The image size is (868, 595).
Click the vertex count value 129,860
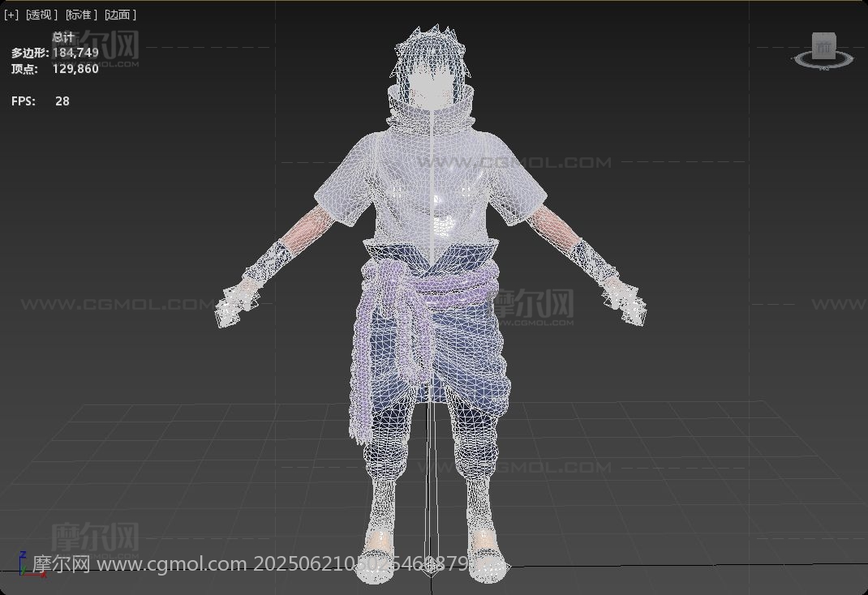[x=75, y=69]
